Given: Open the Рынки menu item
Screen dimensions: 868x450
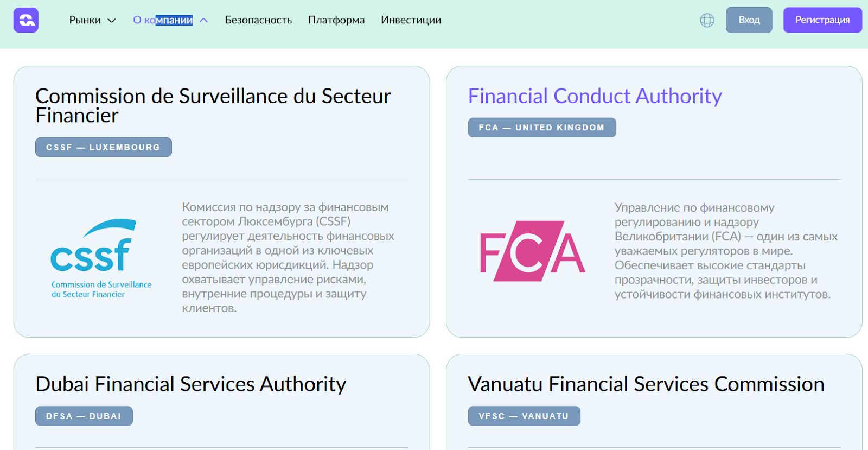Looking at the screenshot, I should coord(85,20).
